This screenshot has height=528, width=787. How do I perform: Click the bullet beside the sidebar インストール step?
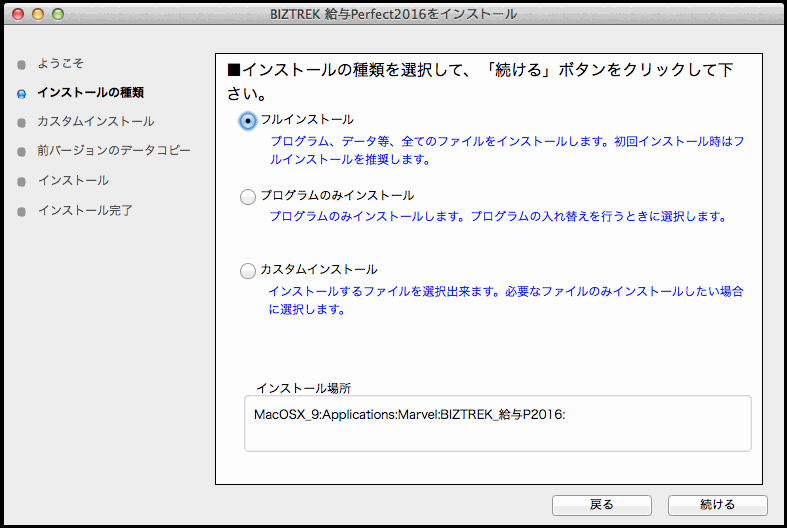(x=21, y=181)
